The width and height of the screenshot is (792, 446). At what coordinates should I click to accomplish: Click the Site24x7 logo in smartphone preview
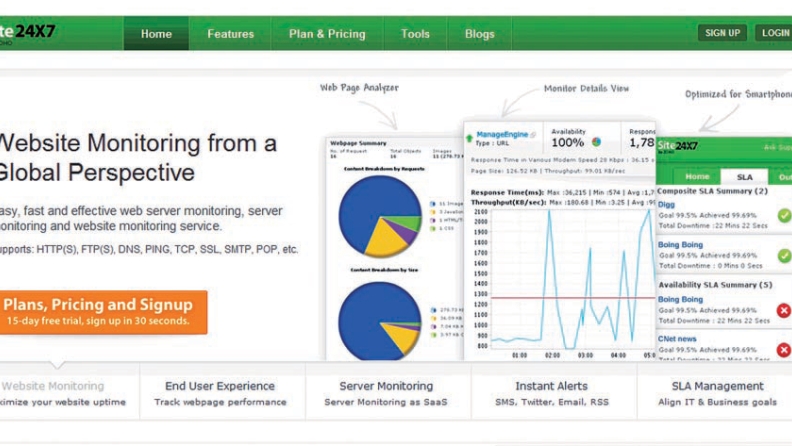pos(677,146)
